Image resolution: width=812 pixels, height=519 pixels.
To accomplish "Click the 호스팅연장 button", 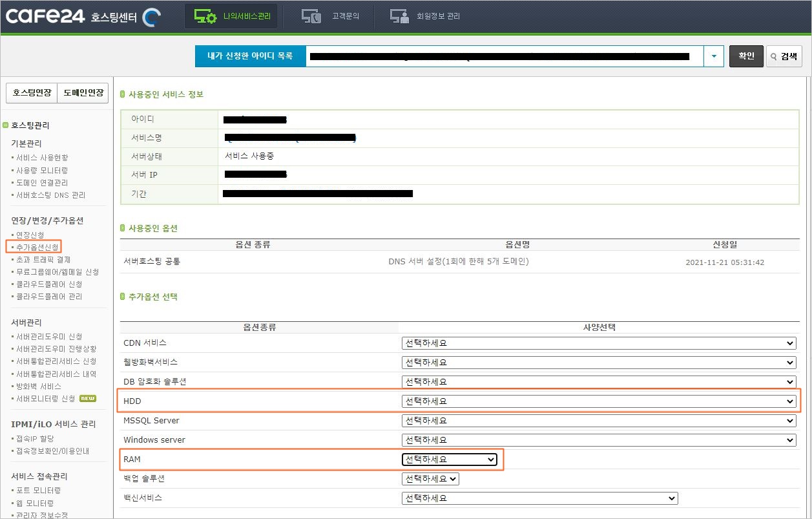I will [x=32, y=93].
